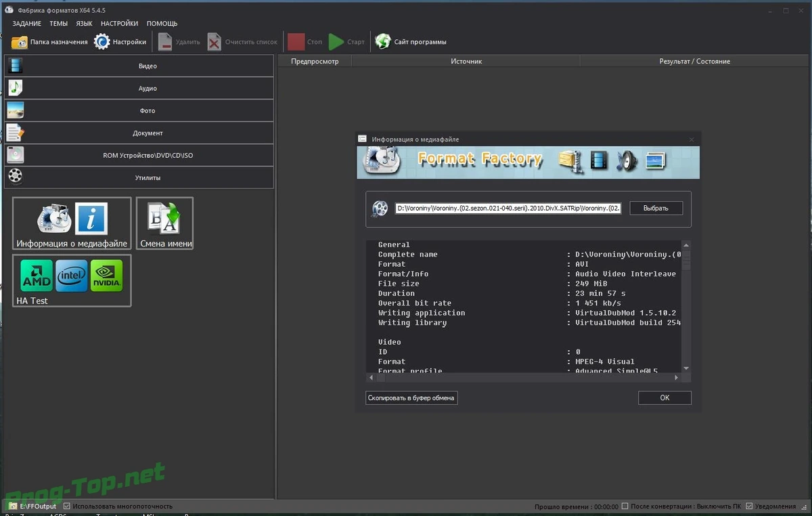Click the folder and film icon in dialog banner

click(x=570, y=160)
